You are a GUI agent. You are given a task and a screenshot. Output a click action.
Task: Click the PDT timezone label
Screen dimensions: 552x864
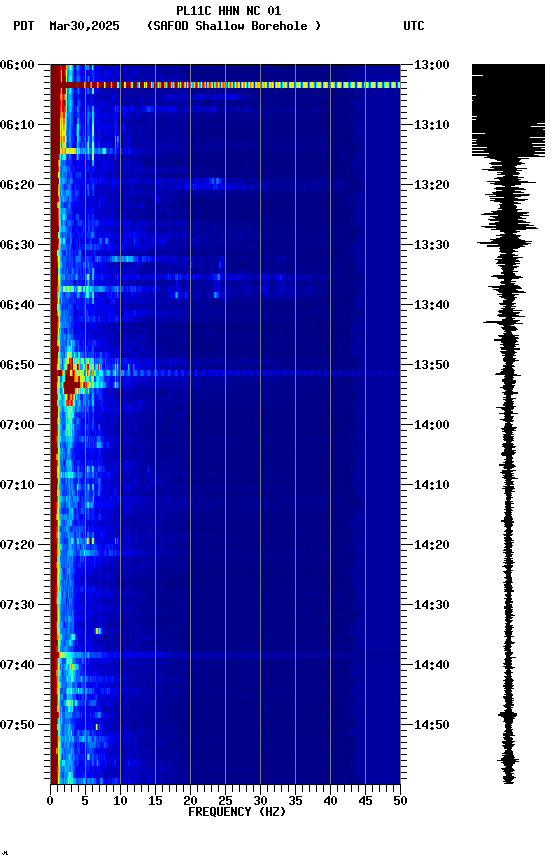click(24, 26)
